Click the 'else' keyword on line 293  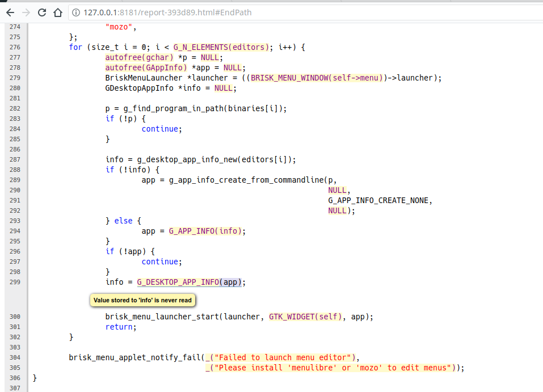tap(123, 221)
